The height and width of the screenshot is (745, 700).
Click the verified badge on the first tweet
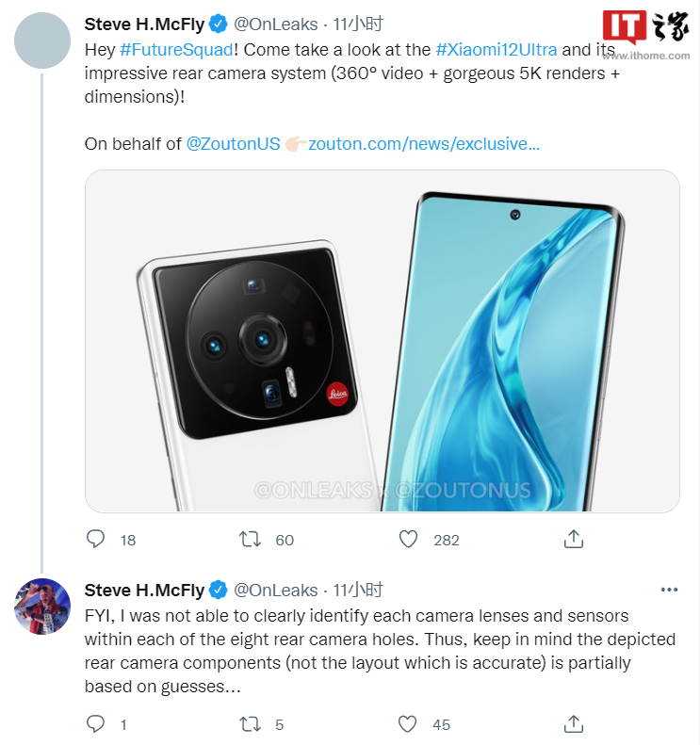(219, 24)
